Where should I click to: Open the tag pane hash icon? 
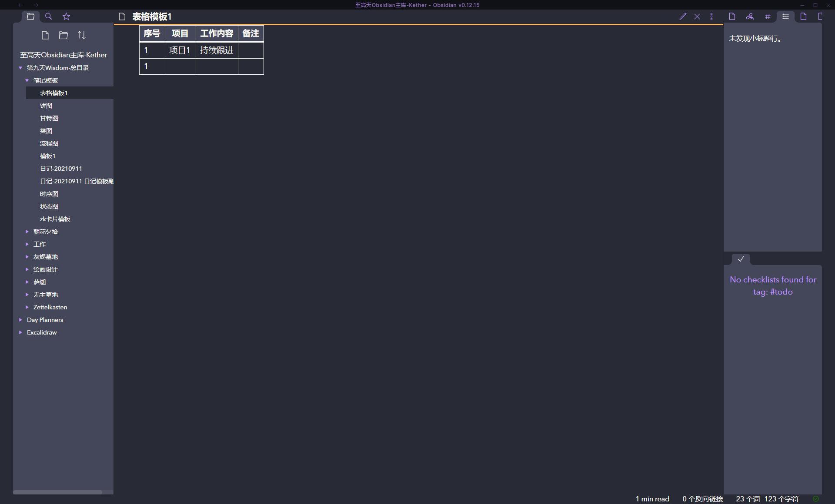click(768, 17)
